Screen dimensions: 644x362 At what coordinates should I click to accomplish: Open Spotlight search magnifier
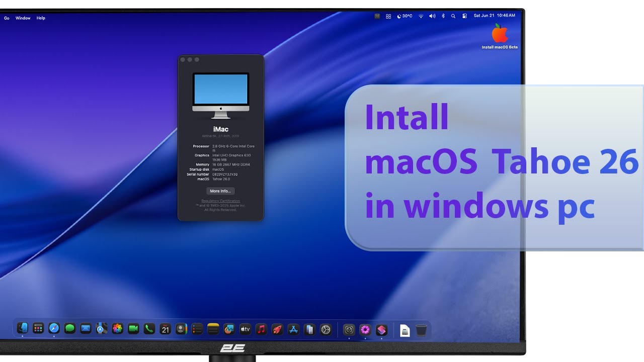point(453,16)
